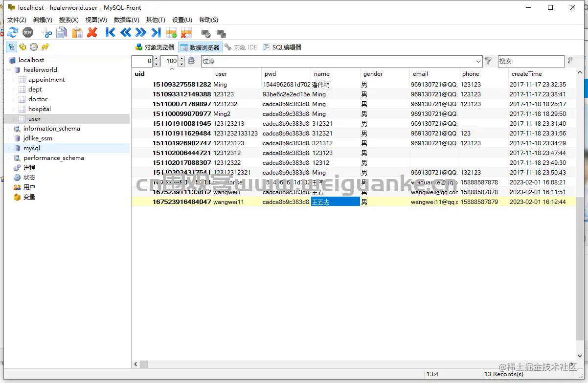588x383 pixels.
Task: Select the tree view sidebar icon
Action: pos(11,47)
